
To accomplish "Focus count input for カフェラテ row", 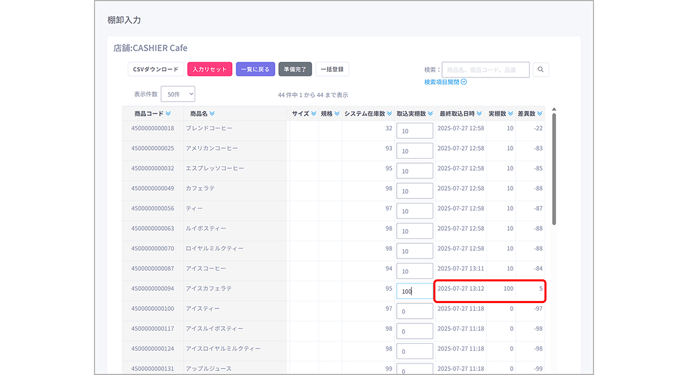I will pyautogui.click(x=415, y=191).
